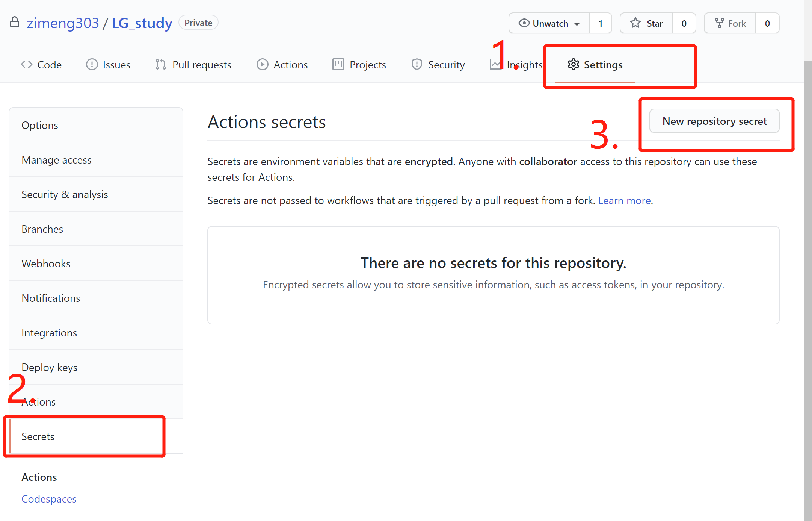
Task: Click the fork count of 0
Action: point(767,23)
